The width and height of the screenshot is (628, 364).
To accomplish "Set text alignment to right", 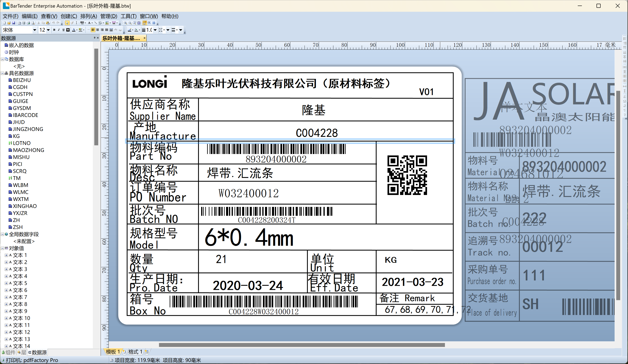I will [102, 30].
